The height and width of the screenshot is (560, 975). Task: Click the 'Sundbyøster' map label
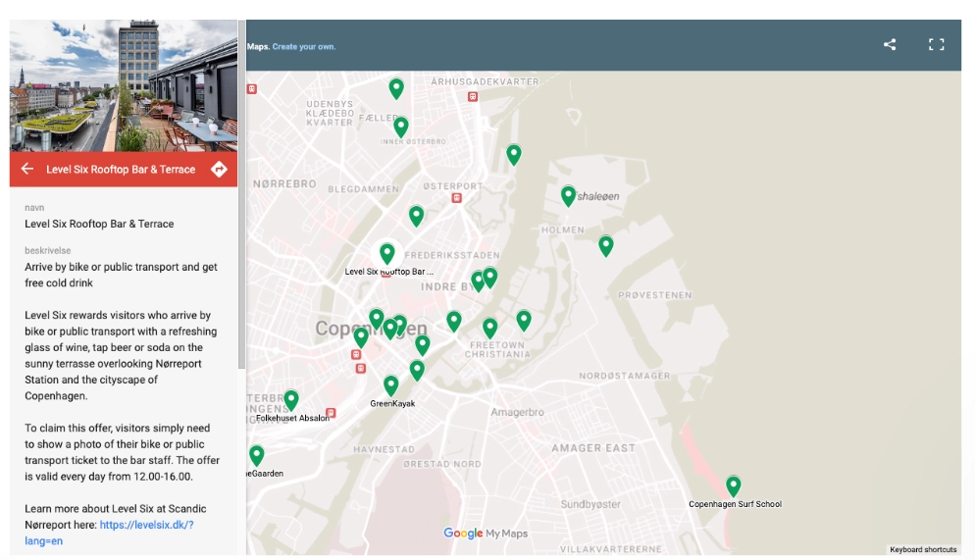[590, 504]
